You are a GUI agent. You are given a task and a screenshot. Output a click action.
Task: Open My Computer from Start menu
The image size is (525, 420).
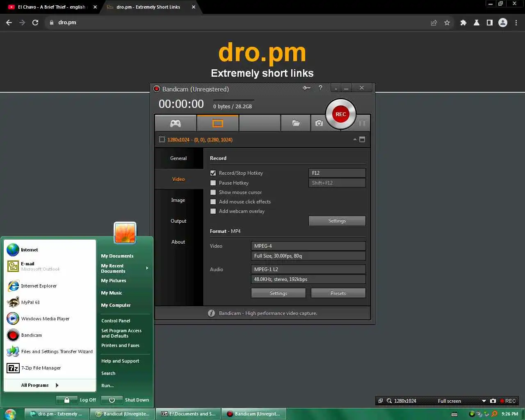[x=116, y=305]
